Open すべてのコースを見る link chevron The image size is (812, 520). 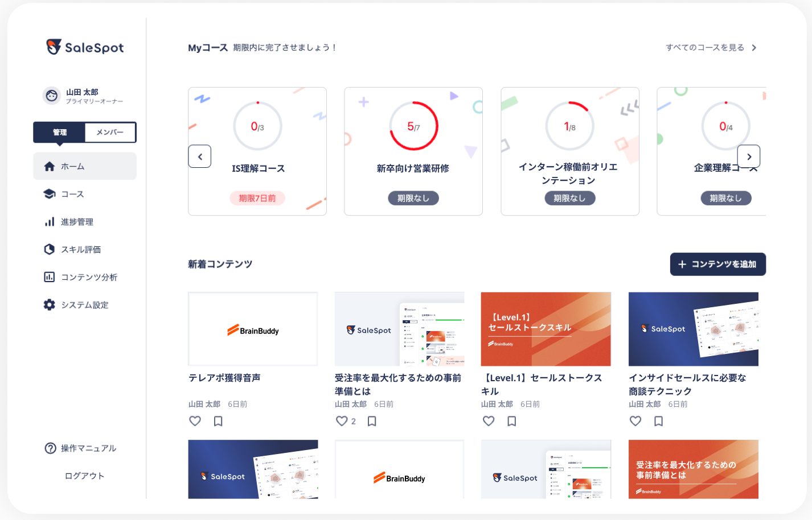754,48
